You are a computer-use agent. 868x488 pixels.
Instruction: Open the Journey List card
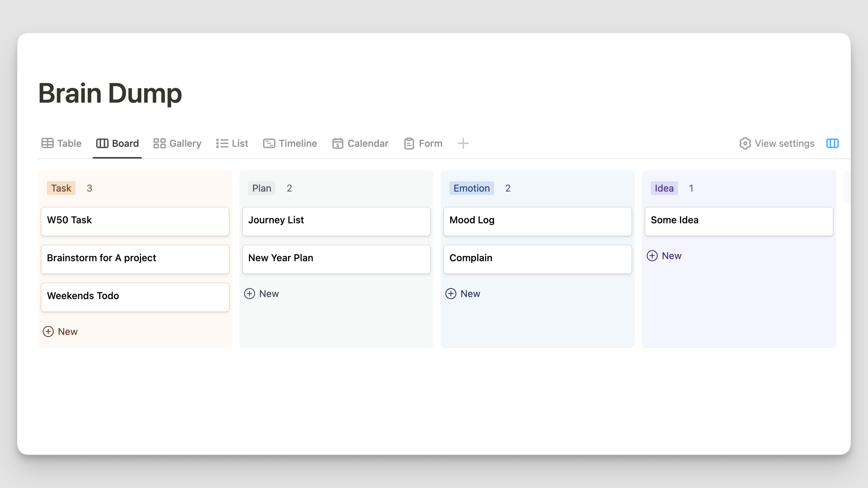(x=336, y=221)
